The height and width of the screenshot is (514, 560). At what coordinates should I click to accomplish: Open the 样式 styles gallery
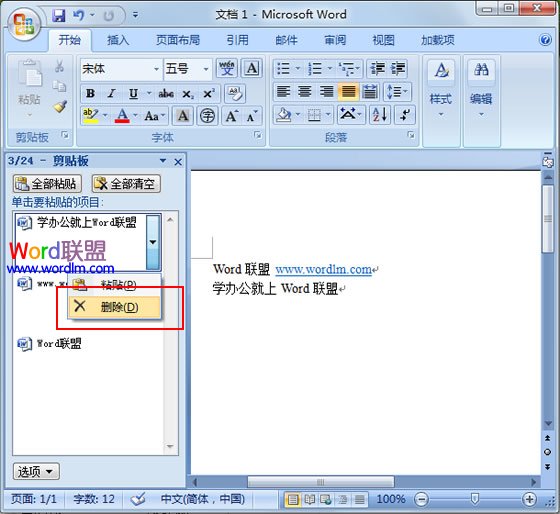tap(441, 89)
